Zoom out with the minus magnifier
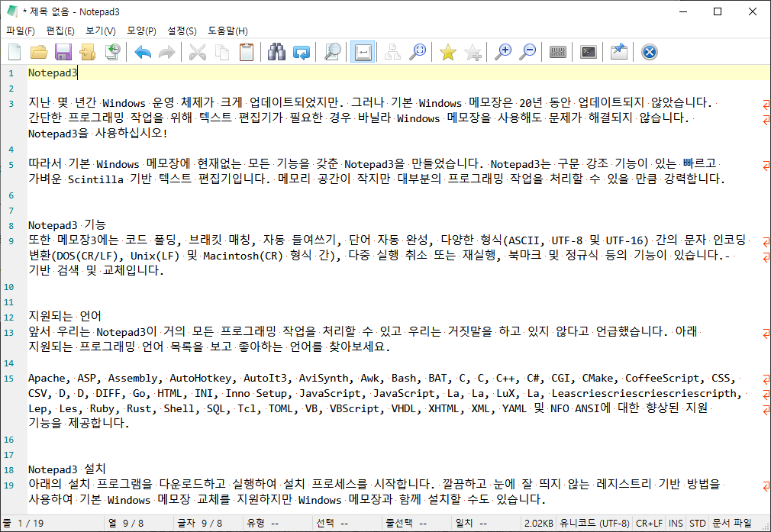 coord(527,52)
